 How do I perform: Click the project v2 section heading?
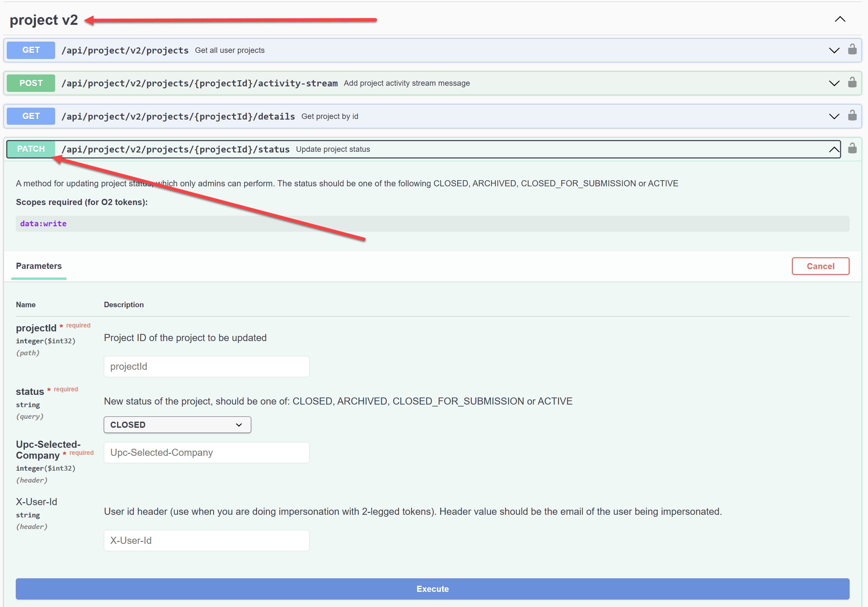[x=44, y=20]
